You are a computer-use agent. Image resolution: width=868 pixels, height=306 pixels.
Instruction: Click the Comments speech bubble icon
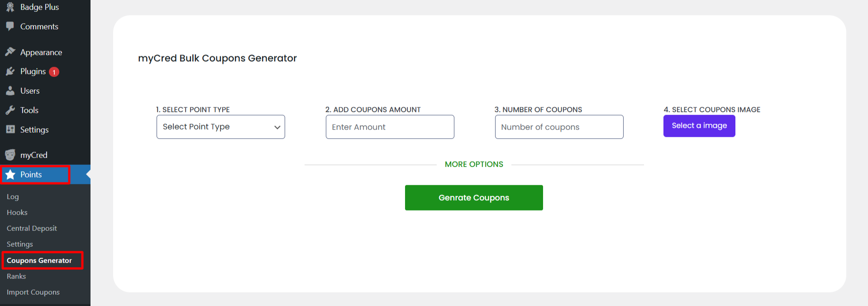(10, 26)
